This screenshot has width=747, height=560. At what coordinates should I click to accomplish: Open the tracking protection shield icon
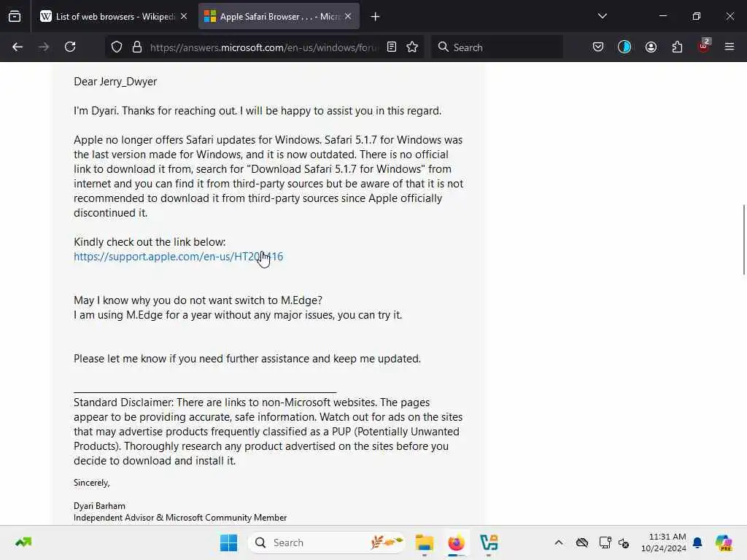point(117,47)
